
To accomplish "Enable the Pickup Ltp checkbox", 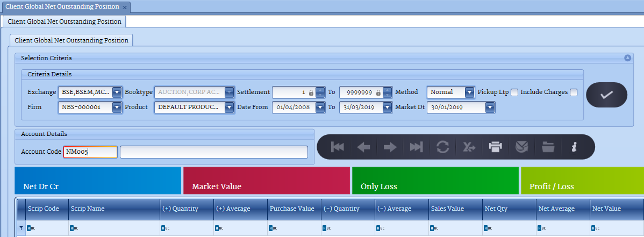I will (514, 92).
